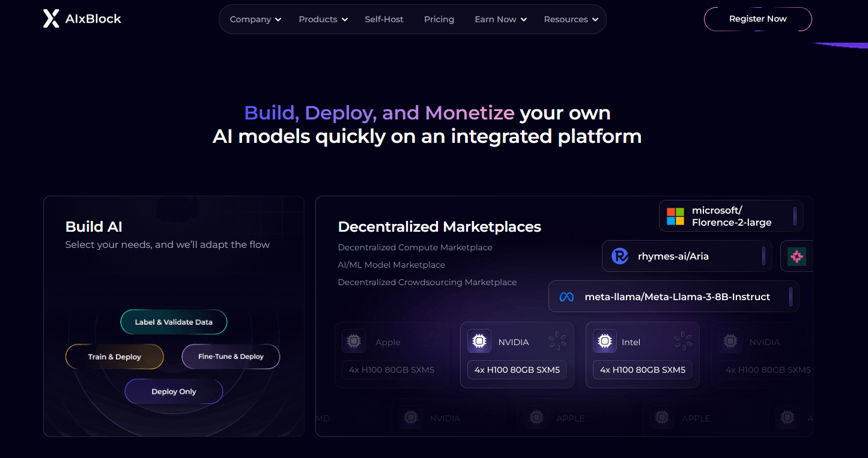The width and height of the screenshot is (868, 458).
Task: Click the Meta logo icon
Action: coord(566,297)
